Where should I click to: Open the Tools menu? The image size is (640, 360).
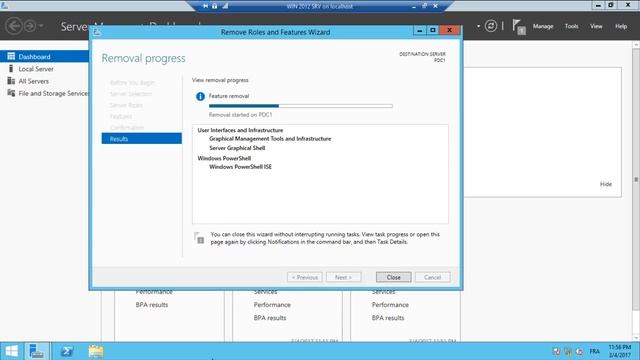(x=571, y=26)
